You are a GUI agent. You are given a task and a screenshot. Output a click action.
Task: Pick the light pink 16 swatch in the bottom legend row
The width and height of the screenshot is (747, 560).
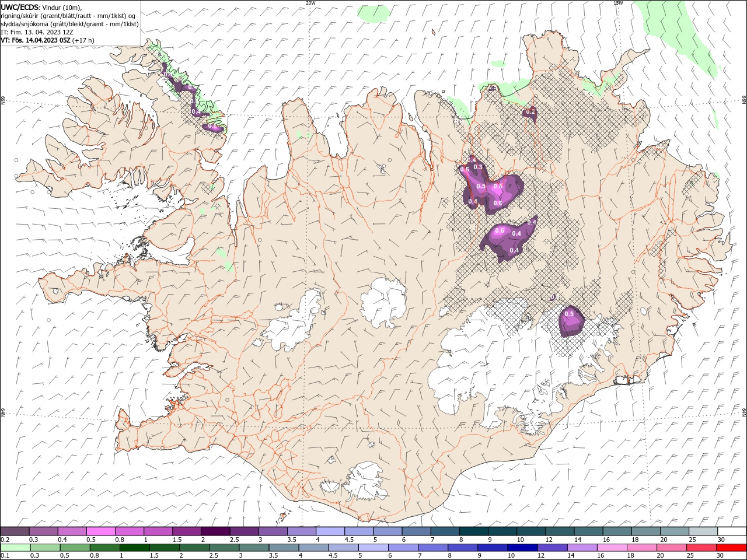click(612, 548)
